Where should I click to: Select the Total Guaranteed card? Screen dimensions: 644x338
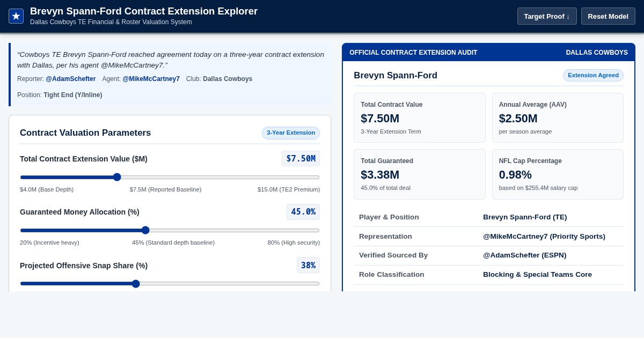pyautogui.click(x=420, y=174)
